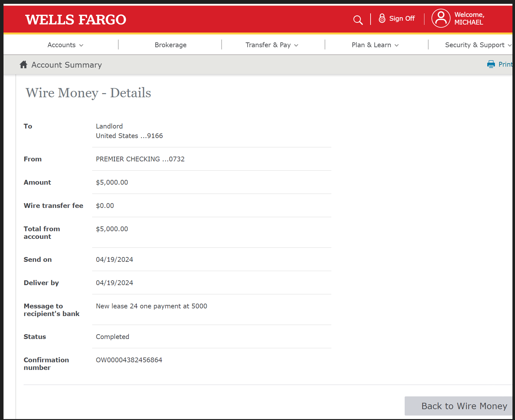Click the padlock icon beside Sign Off
Screen dimensions: 515x420
(x=382, y=18)
